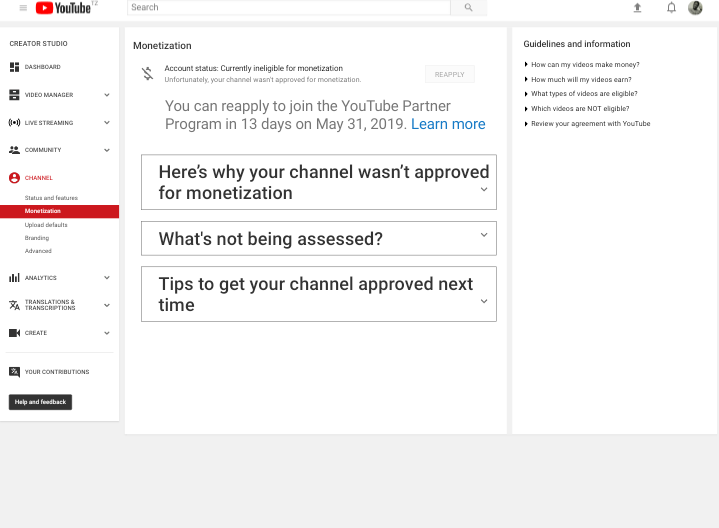Open 'How much will my videos earn?'
The width and height of the screenshot is (719, 528).
pos(581,79)
